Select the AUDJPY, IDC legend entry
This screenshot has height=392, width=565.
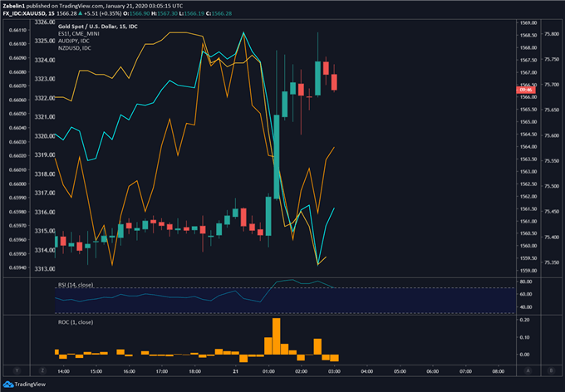tap(74, 41)
